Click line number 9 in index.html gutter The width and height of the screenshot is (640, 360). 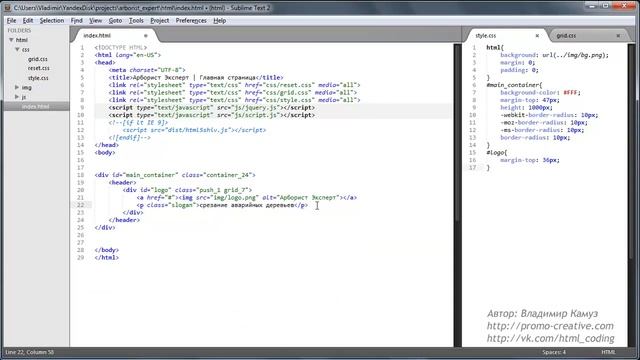coord(82,108)
